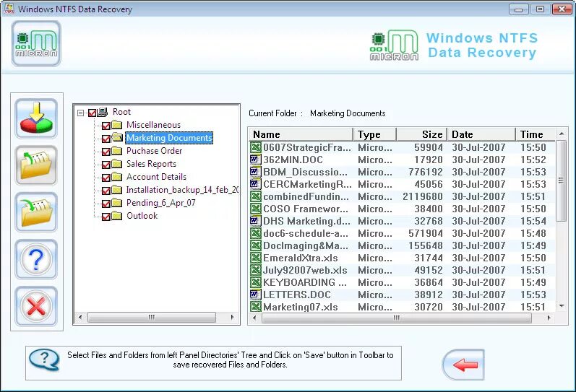Sort file list by Size column

[x=422, y=134]
